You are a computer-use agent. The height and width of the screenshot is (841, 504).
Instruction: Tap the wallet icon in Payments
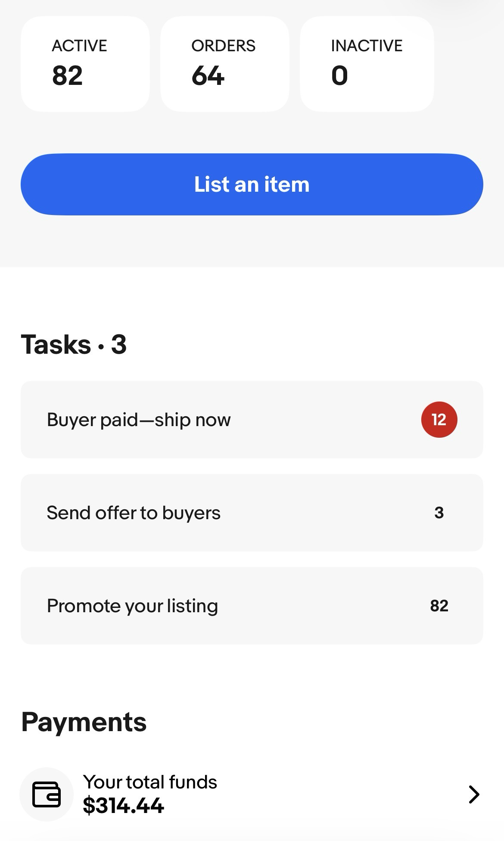pyautogui.click(x=47, y=794)
